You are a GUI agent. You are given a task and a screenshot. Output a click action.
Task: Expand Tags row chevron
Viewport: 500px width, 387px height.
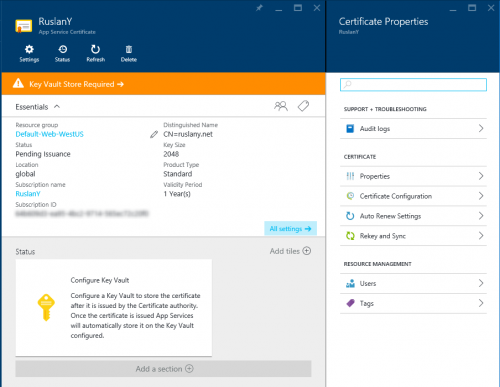point(481,303)
